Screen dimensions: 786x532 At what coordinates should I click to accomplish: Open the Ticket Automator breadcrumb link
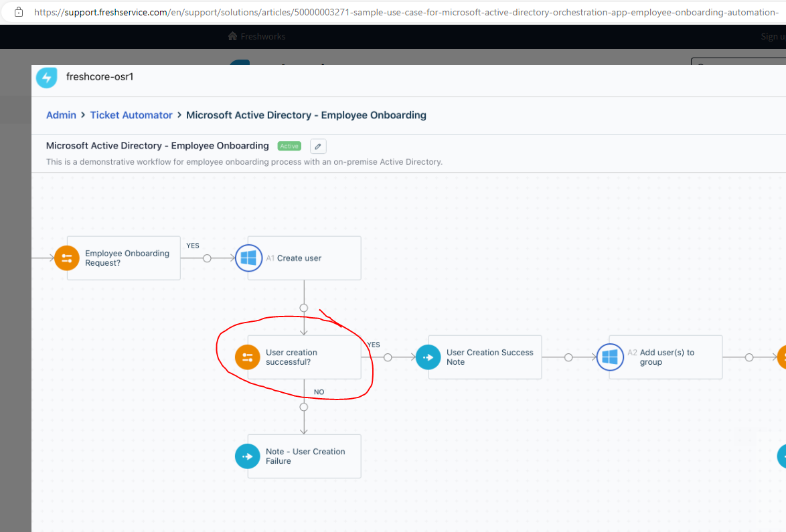131,115
